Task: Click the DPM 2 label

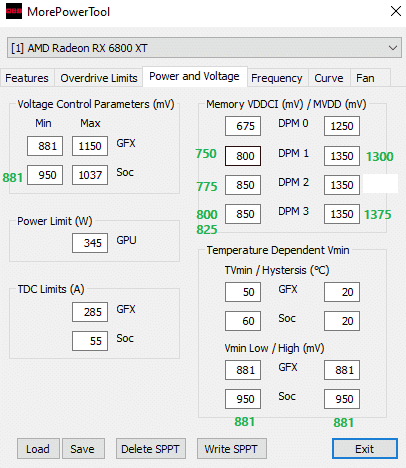Action: coord(293,182)
